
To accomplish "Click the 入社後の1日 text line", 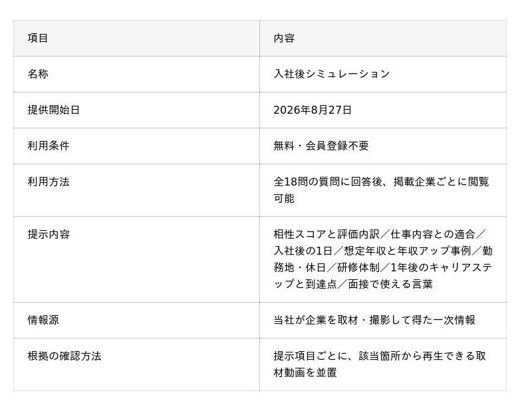I will point(383,251).
